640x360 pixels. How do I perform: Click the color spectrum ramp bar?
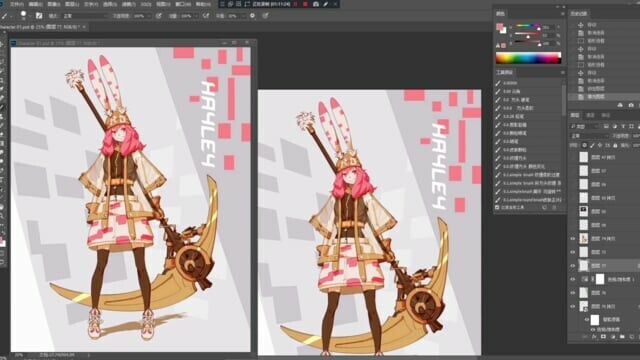(528, 58)
